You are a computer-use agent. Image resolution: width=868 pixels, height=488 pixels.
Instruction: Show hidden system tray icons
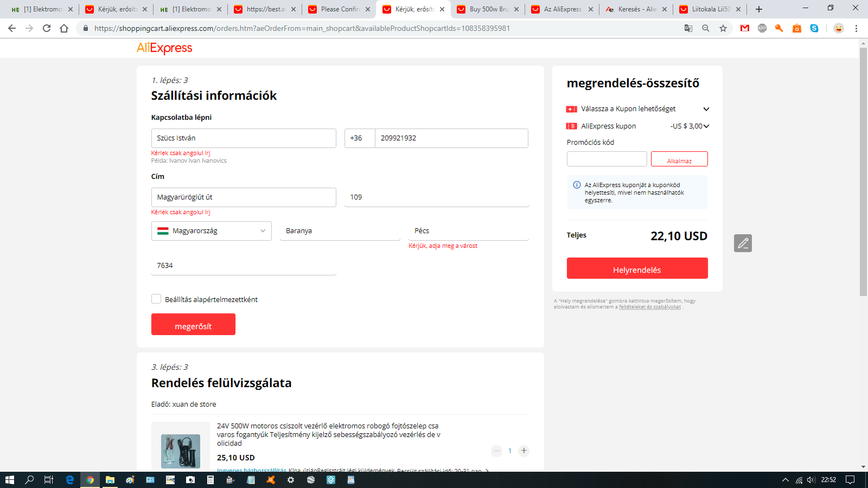pos(785,480)
